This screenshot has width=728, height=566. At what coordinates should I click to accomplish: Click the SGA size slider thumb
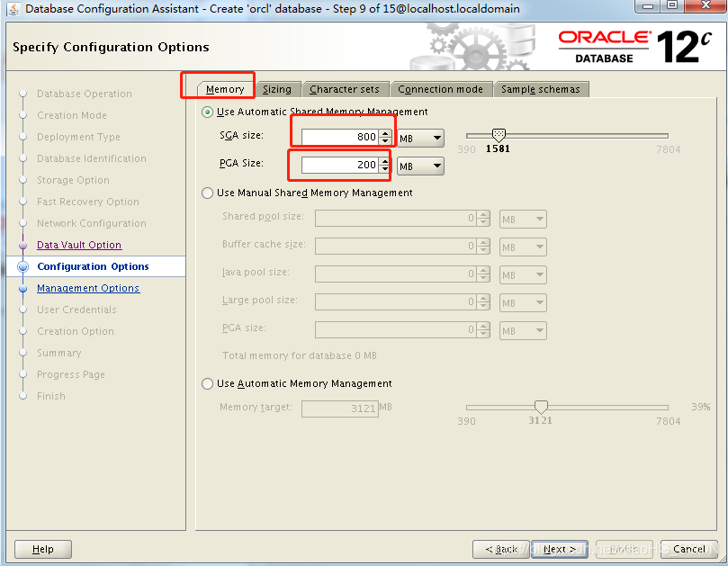tap(499, 136)
